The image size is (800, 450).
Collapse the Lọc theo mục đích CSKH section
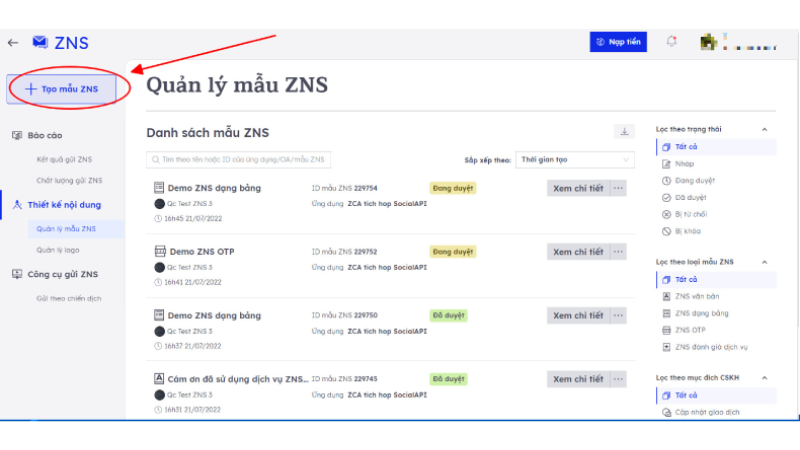click(764, 378)
